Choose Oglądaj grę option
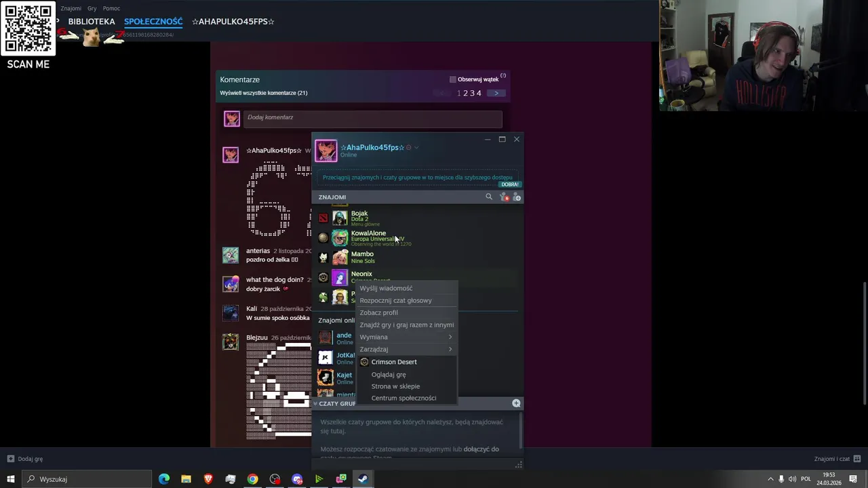 coord(406,374)
